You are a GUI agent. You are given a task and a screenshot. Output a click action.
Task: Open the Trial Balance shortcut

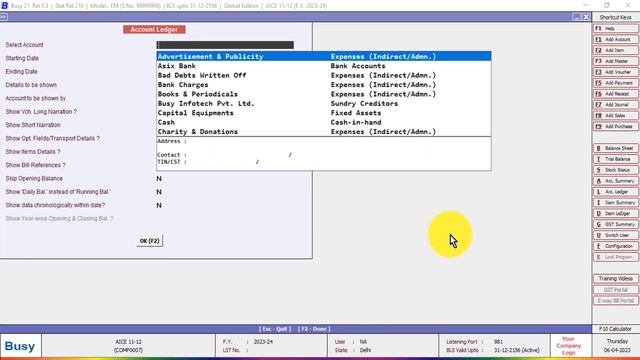point(616,159)
